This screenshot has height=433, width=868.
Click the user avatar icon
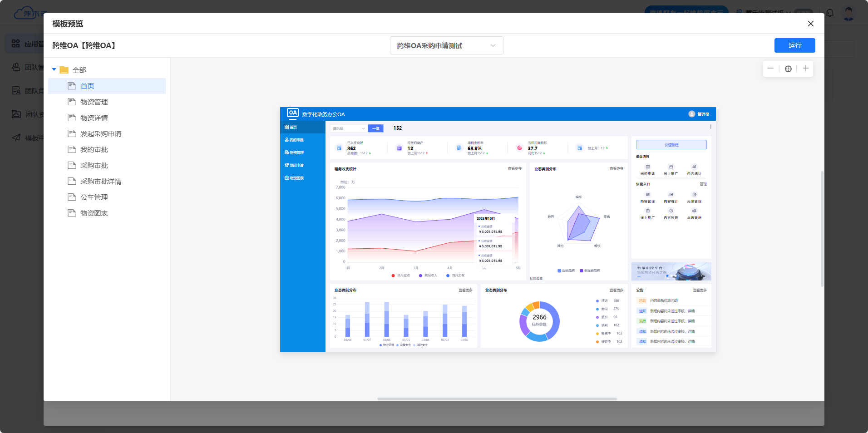848,13
